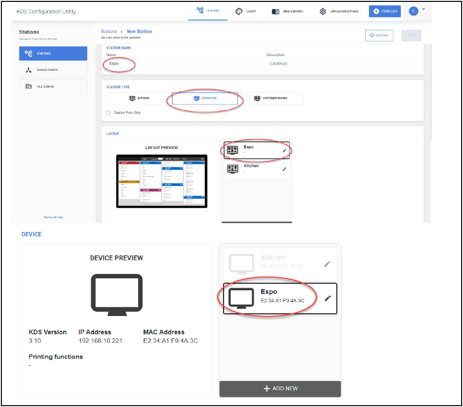463x407 pixels.
Task: Select the Expo device entry
Action: pyautogui.click(x=280, y=298)
